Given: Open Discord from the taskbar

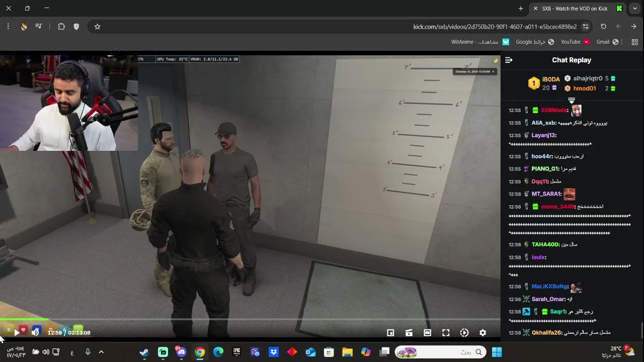Looking at the screenshot, I should (181, 352).
